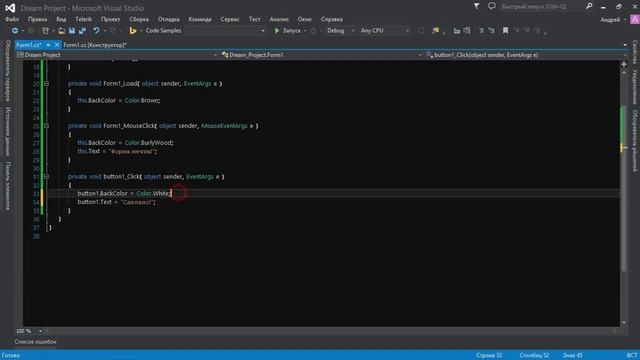Viewport: 640px width, 360px height.
Task: Toggle a bookmark with the bookmark icon
Action: click(505, 31)
